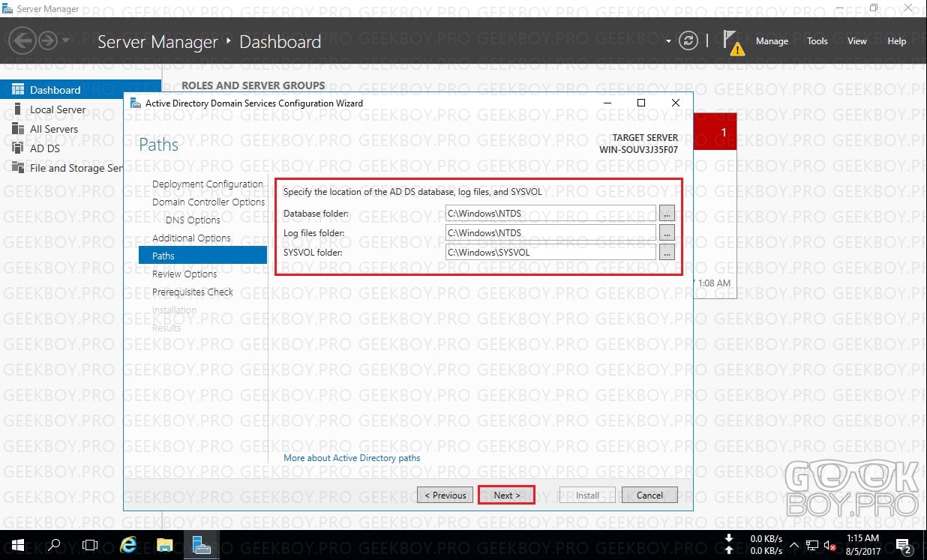Open More about Active Directory paths link
This screenshot has width=927, height=560.
(352, 458)
